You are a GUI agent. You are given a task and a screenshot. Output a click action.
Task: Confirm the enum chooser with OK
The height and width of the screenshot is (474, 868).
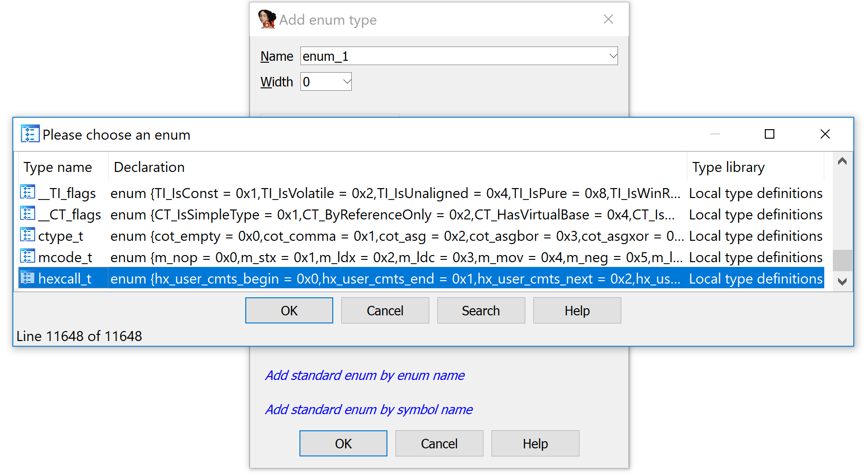click(289, 311)
